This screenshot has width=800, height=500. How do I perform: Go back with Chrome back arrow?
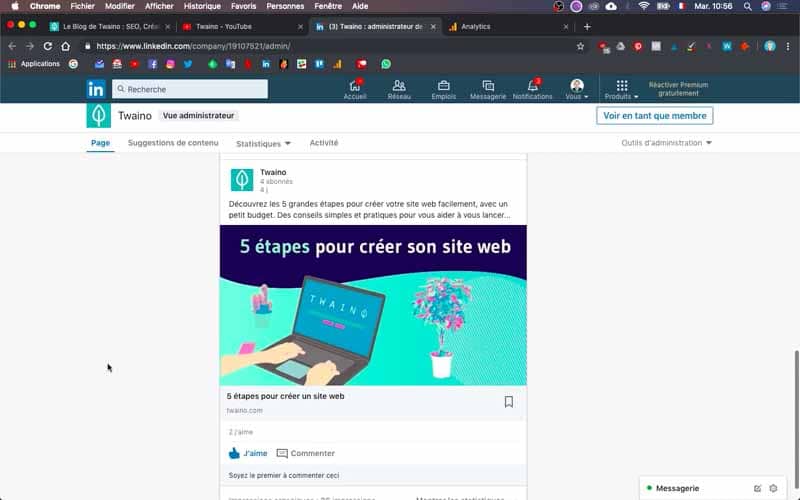pyautogui.click(x=12, y=46)
